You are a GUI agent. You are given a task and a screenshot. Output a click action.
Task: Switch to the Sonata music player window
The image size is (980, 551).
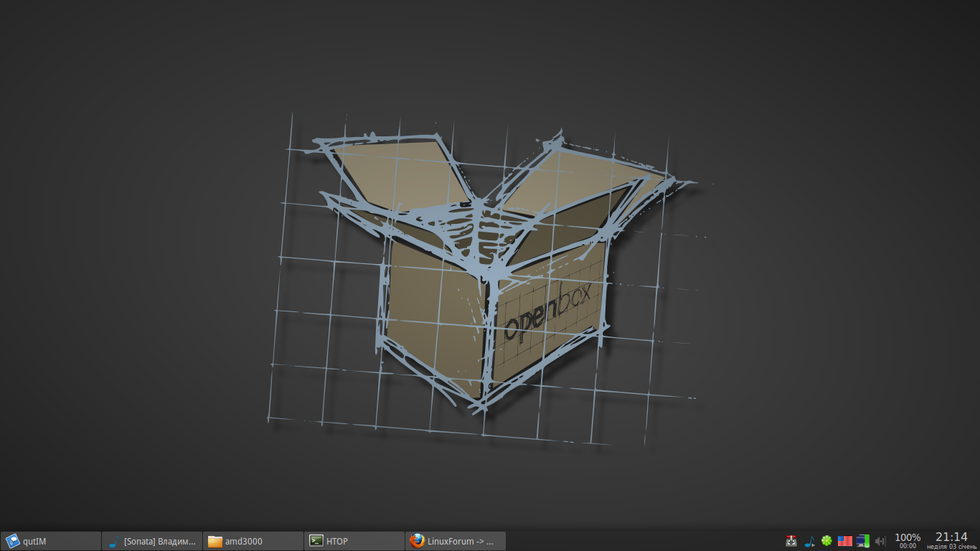(152, 541)
